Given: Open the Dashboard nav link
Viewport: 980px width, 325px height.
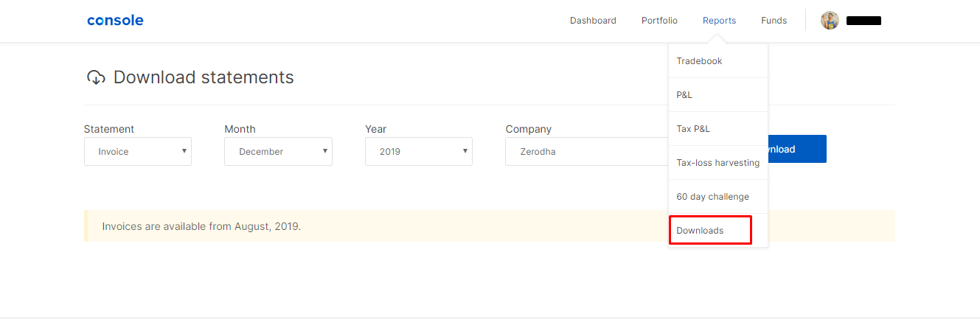Looking at the screenshot, I should point(593,21).
